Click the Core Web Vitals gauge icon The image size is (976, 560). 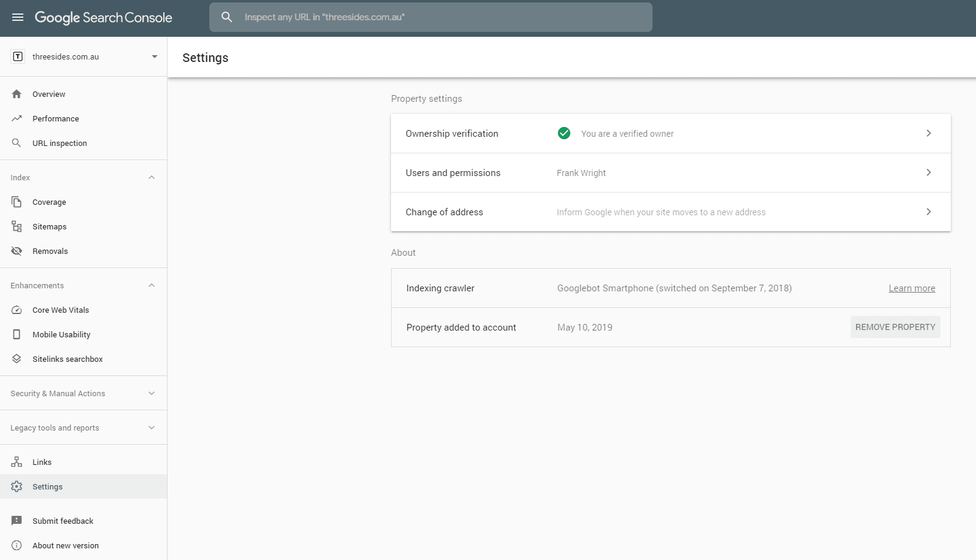coord(17,310)
